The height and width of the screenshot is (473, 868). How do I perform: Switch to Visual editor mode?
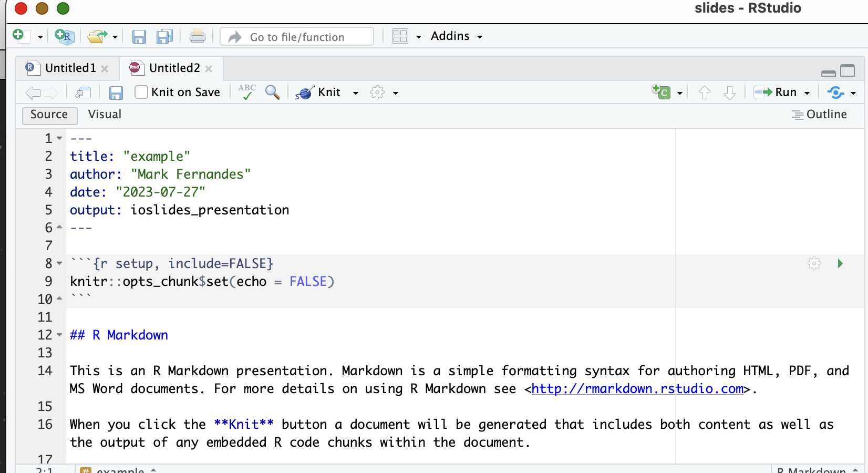[105, 115]
